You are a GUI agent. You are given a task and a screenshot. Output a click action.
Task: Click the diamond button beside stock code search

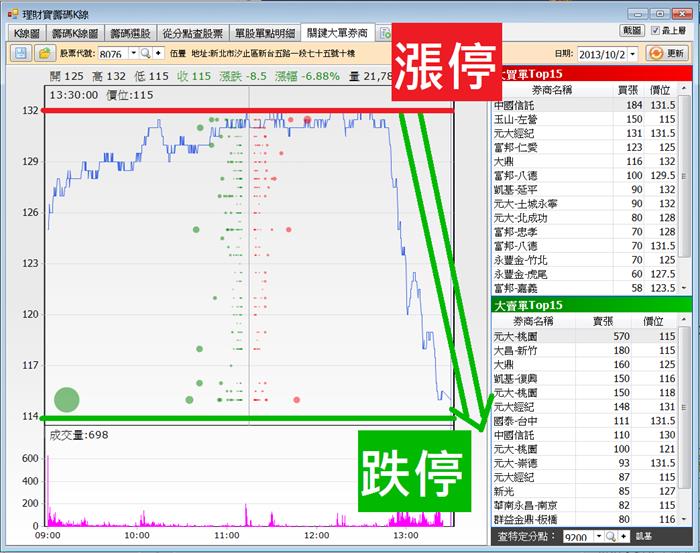click(158, 54)
